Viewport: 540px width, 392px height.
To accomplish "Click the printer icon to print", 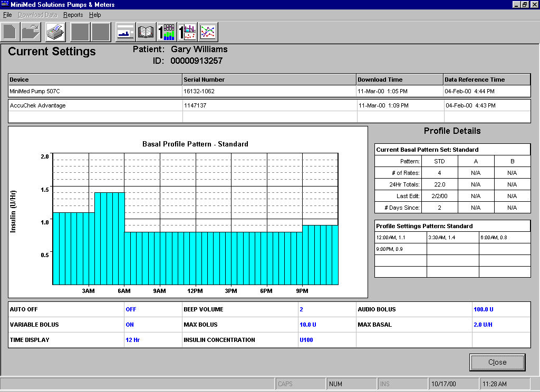I will (55, 32).
